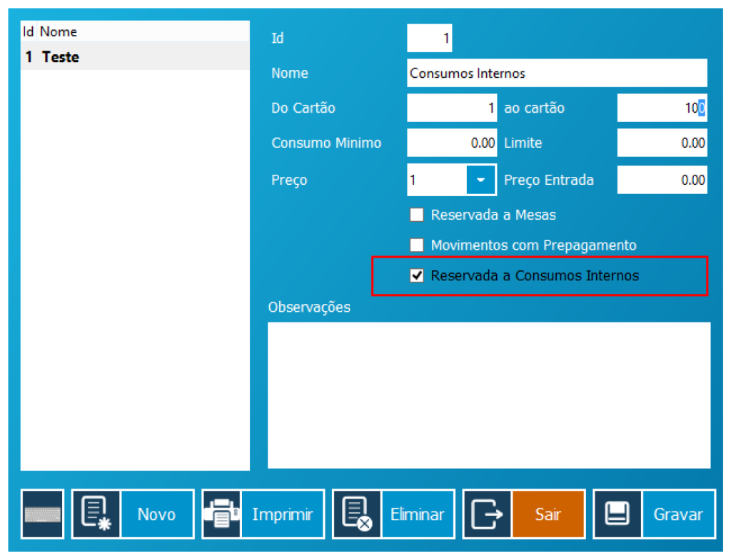
Task: Click the new document icon beside Novo
Action: pyautogui.click(x=96, y=514)
